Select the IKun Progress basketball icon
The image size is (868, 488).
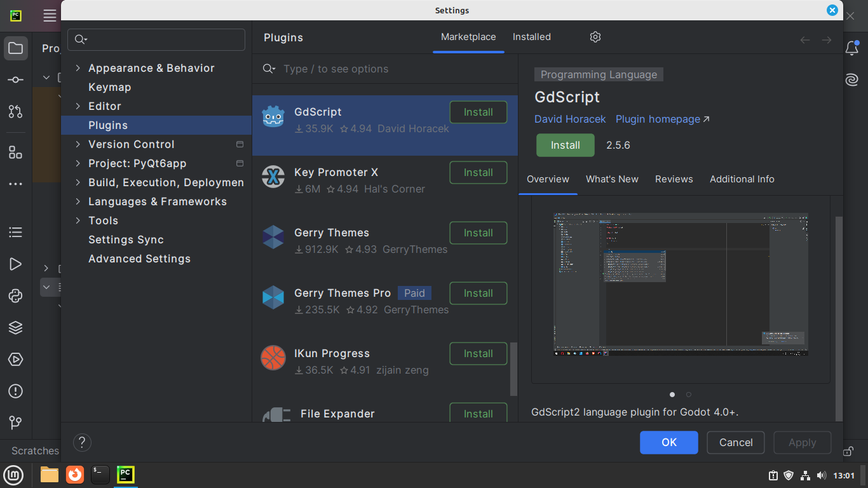pos(273,358)
